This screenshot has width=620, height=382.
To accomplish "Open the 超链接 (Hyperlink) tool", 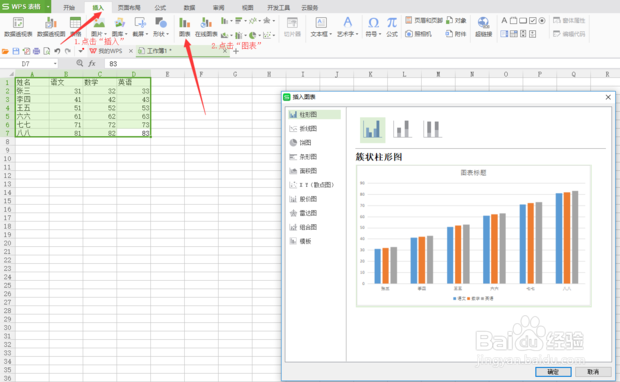I will (x=483, y=27).
